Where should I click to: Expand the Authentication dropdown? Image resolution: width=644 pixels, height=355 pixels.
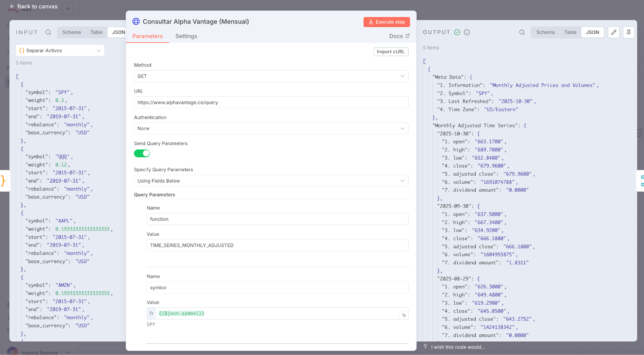pos(271,129)
